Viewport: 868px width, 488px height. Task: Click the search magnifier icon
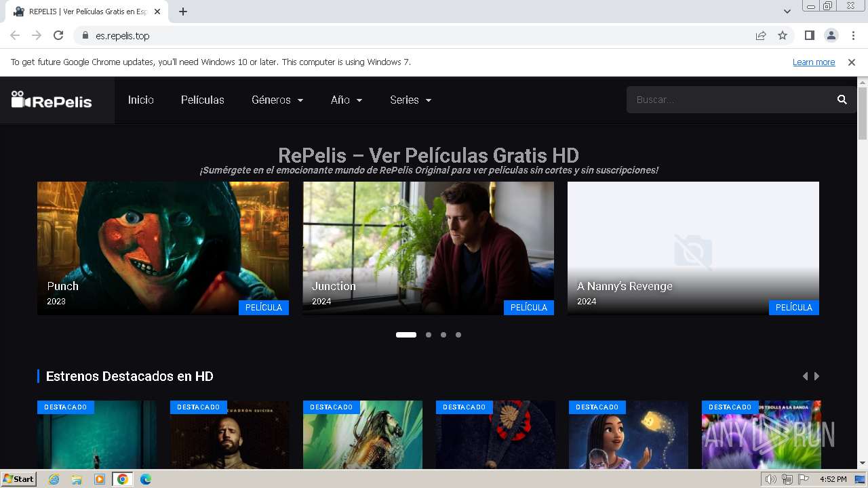pyautogui.click(x=842, y=100)
